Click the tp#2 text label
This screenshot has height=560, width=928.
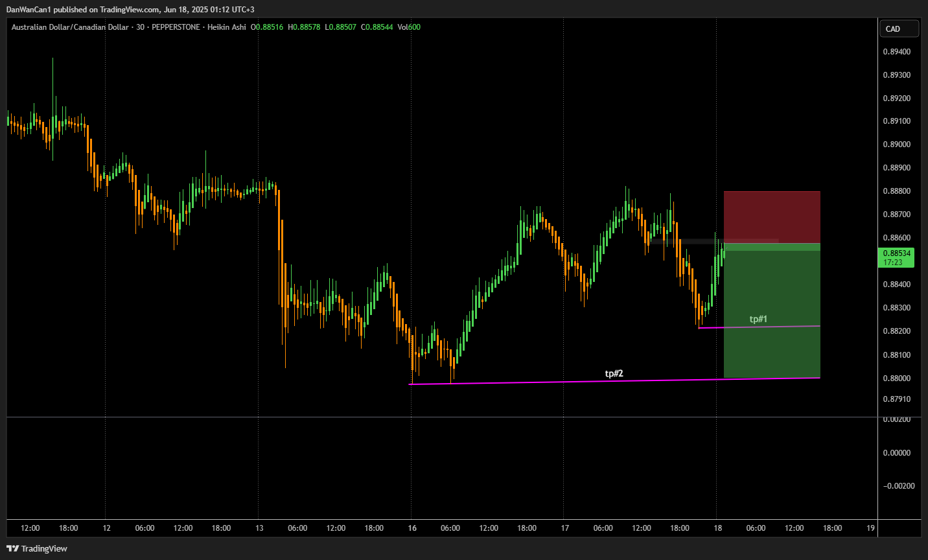(614, 373)
